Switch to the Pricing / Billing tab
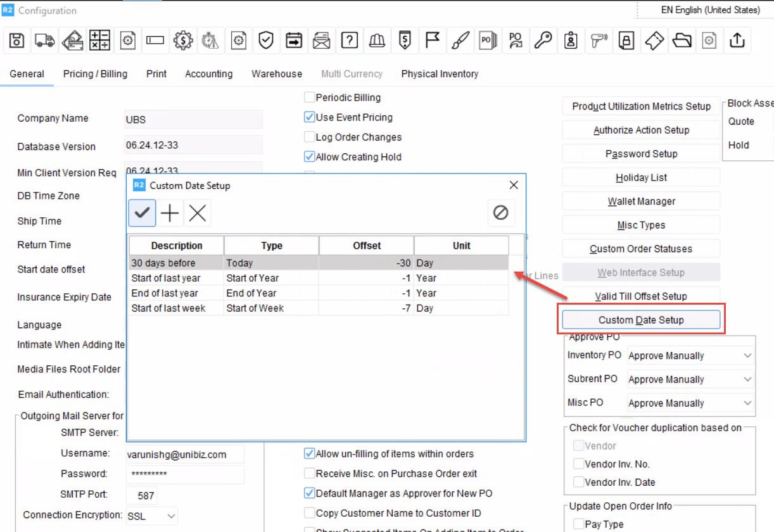This screenshot has width=774, height=532. coord(95,74)
